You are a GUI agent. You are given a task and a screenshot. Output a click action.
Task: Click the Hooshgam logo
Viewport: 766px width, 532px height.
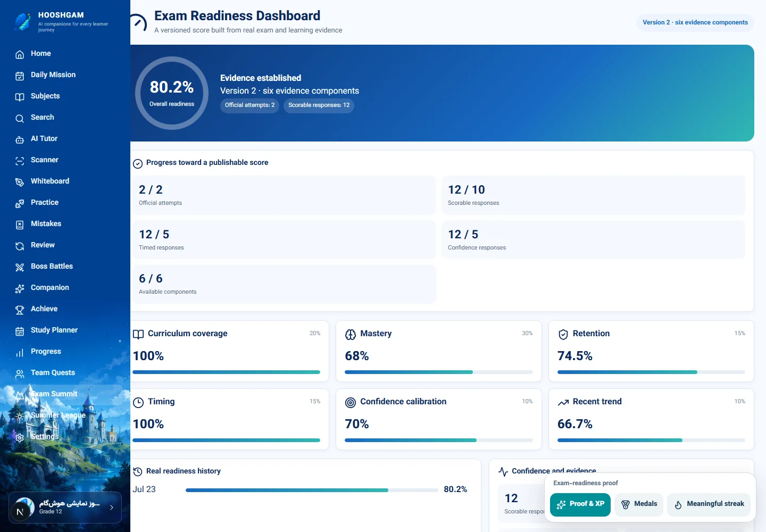click(22, 21)
